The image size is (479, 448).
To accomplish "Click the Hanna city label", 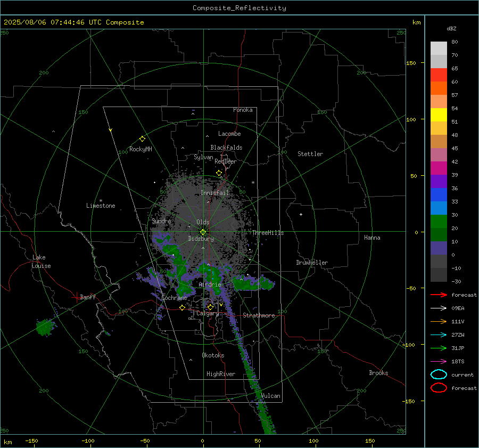I will (x=372, y=238).
